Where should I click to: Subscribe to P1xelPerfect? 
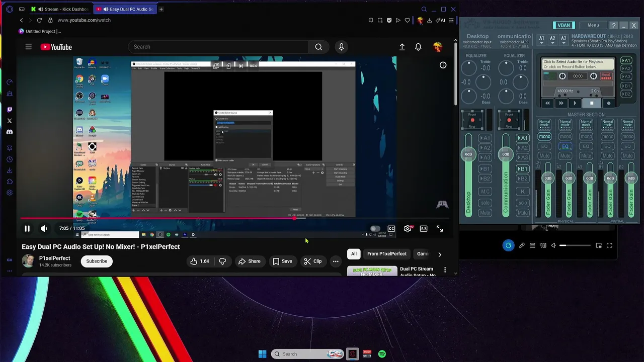[97, 261]
